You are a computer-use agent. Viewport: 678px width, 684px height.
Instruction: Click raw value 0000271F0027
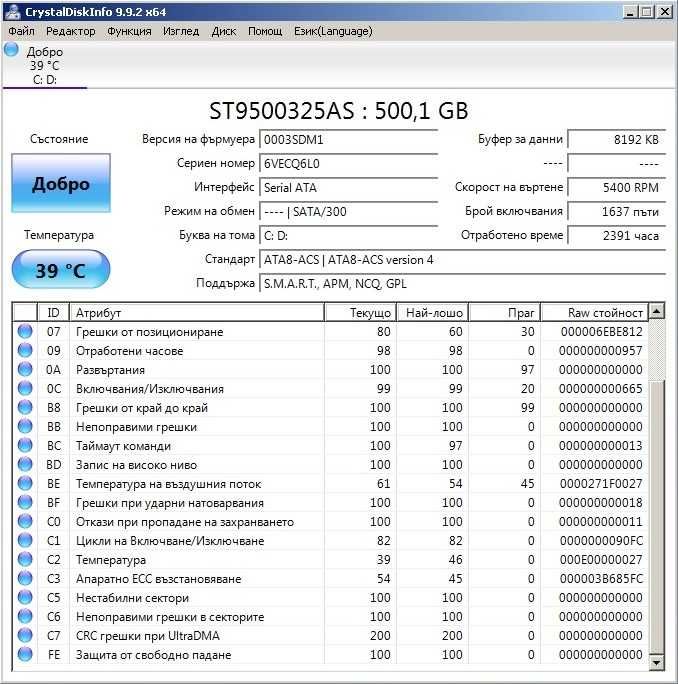601,484
